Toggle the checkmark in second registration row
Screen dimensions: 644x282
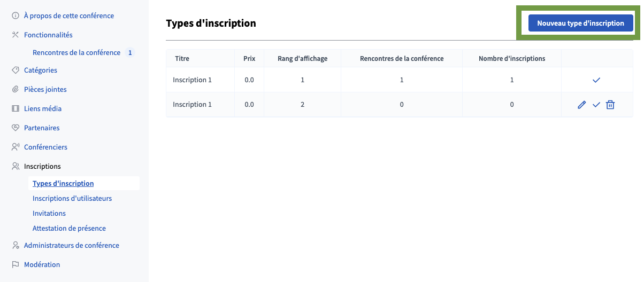[x=596, y=105]
